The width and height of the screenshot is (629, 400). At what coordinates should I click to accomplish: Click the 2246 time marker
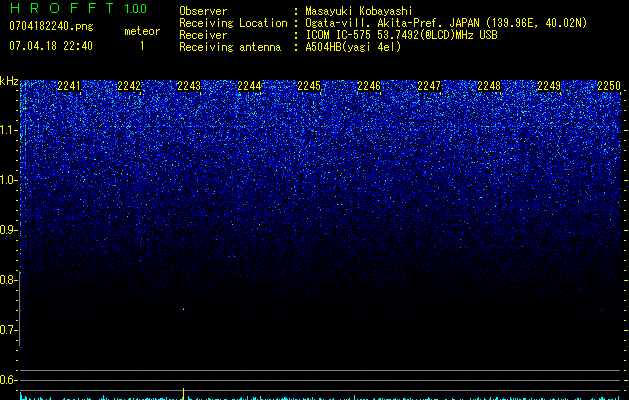click(369, 86)
